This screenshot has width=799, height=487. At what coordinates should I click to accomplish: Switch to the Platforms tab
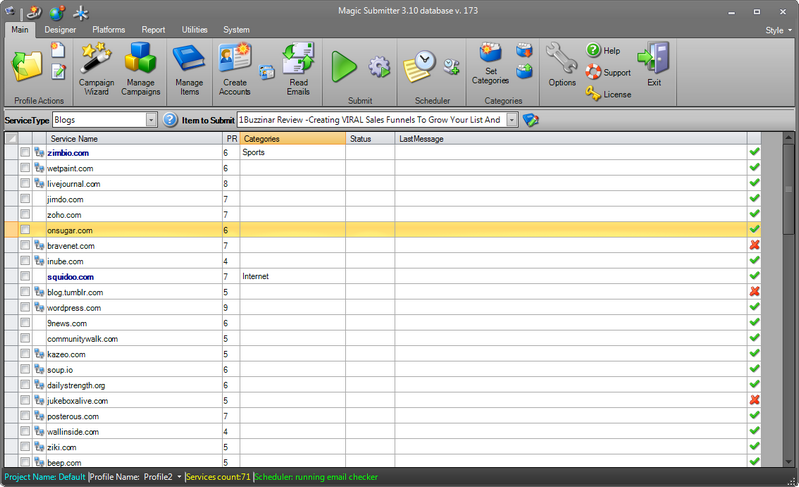tap(109, 30)
